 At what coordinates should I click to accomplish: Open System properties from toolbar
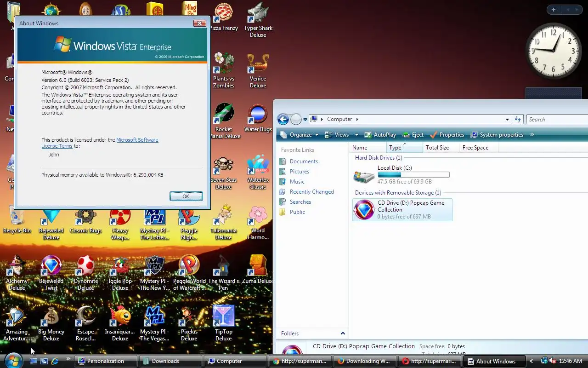(497, 135)
